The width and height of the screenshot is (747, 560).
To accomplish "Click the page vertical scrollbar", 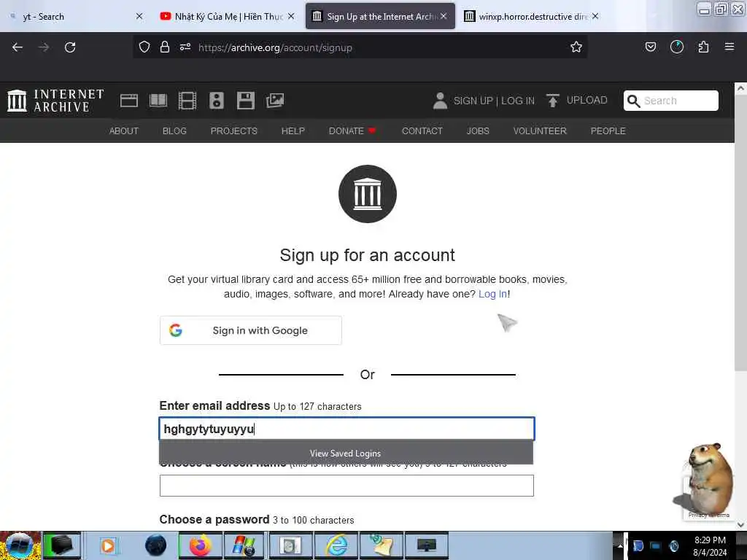I will coord(740,233).
